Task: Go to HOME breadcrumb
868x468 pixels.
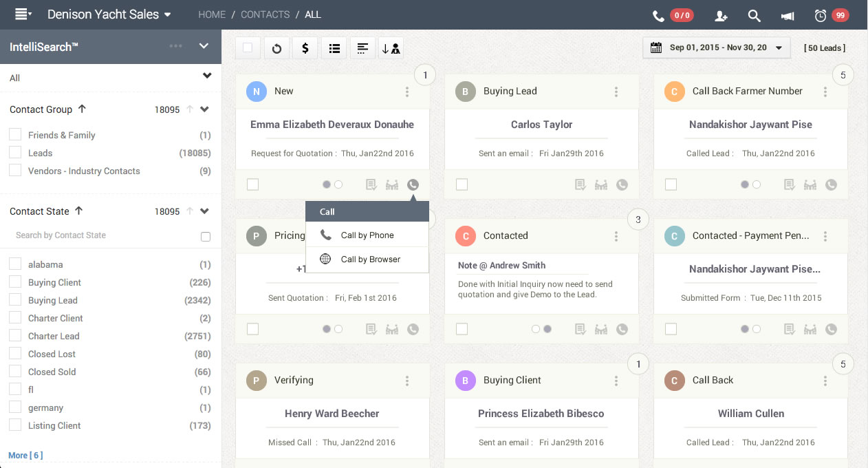Action: pyautogui.click(x=212, y=14)
